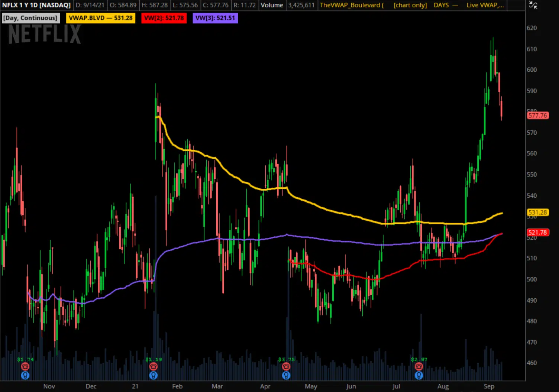The image size is (559, 392).
Task: Click the low price L: 575.56
Action: point(185,5)
